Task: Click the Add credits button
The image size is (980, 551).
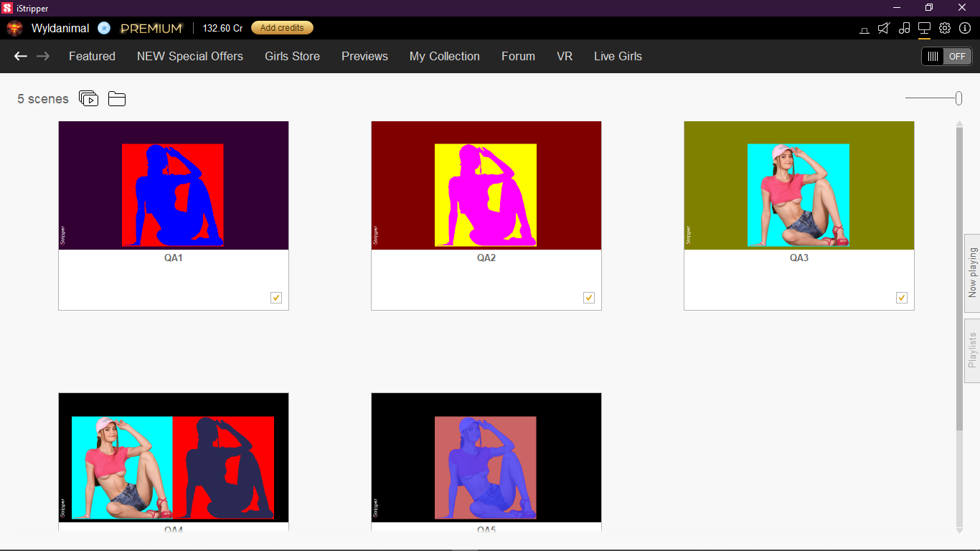Action: click(x=282, y=28)
